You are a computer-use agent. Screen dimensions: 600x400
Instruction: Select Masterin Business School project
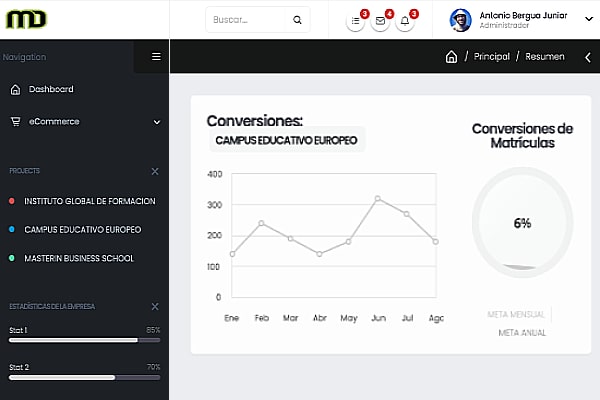coord(78,258)
